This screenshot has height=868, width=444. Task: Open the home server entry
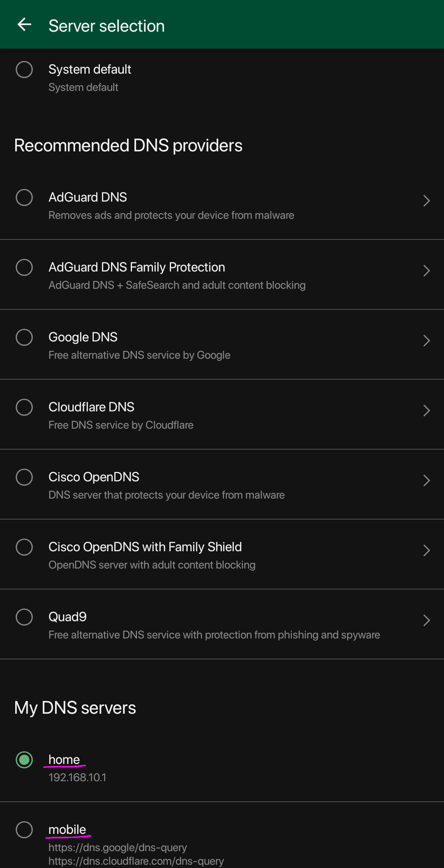point(64,760)
